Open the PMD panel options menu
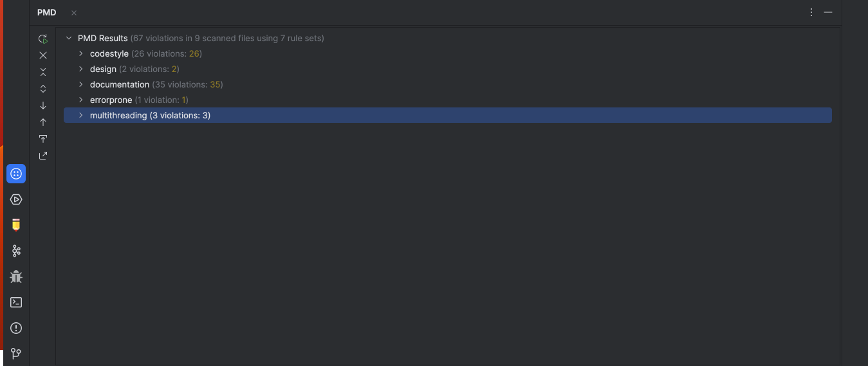This screenshot has height=366, width=868. [811, 12]
